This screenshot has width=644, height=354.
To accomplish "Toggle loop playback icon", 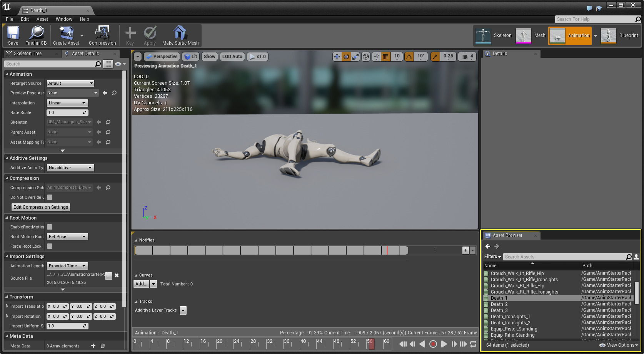I will [473, 344].
